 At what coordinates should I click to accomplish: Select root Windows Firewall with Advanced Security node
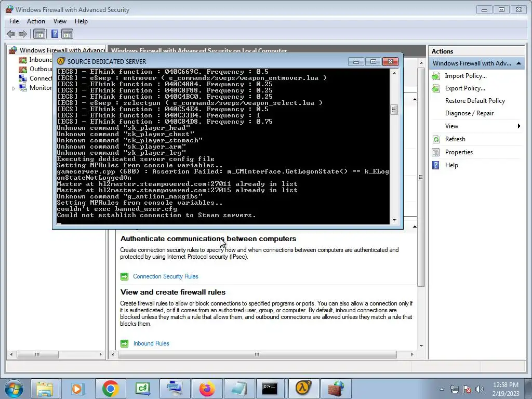pos(57,50)
